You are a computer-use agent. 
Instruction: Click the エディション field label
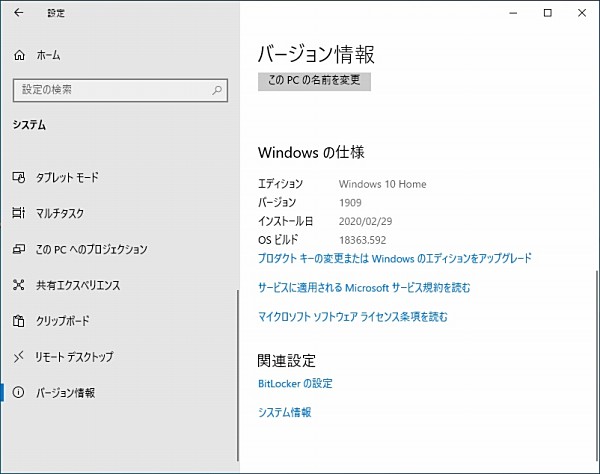point(280,184)
